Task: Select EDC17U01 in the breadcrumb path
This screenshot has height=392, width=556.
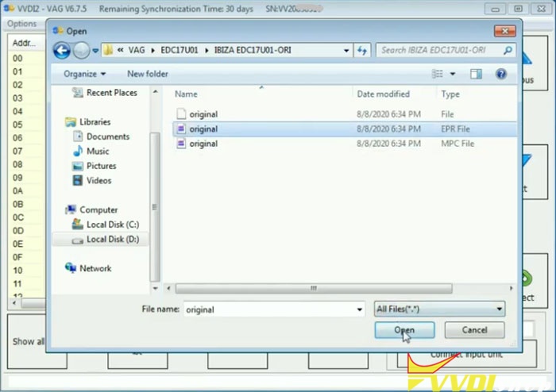Action: (179, 50)
